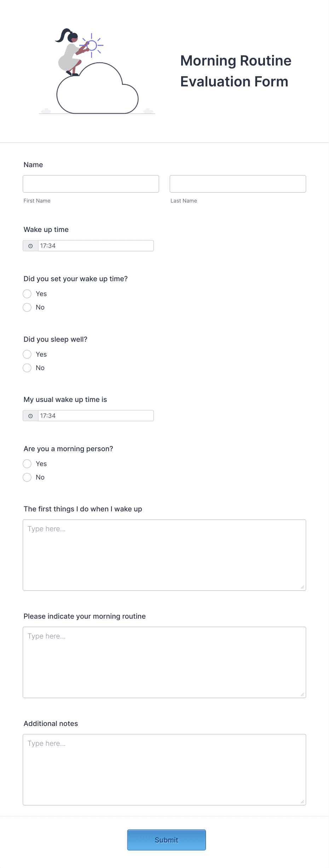329x868 pixels.
Task: Click resize handle of Additional notes textarea
Action: [302, 801]
